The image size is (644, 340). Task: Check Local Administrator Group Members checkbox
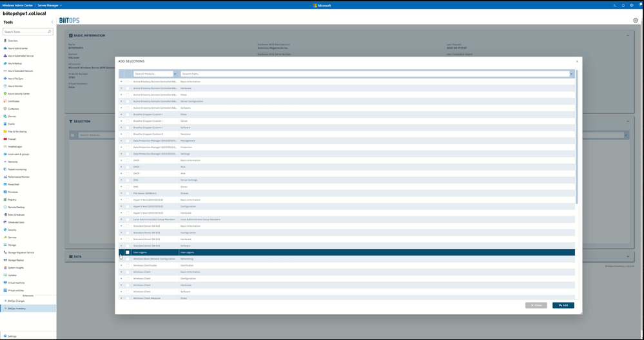[x=128, y=220]
